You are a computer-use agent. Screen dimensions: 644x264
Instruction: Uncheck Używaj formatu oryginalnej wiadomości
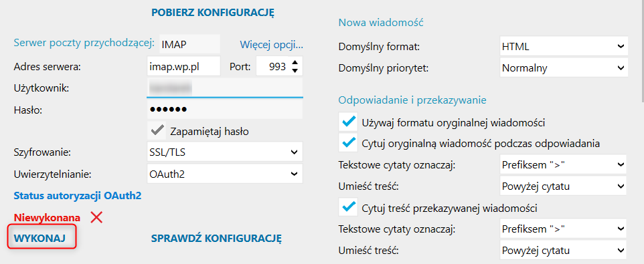[348, 122]
